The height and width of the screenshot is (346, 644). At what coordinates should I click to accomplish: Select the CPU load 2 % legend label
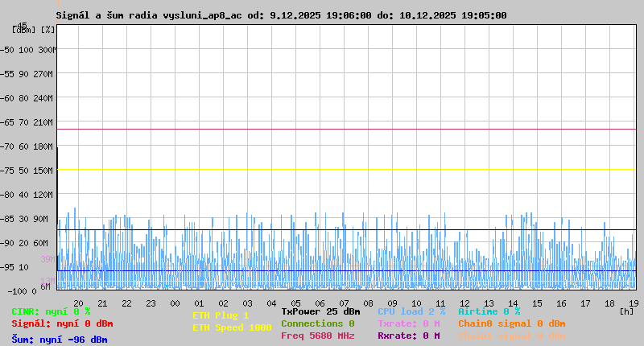(411, 311)
